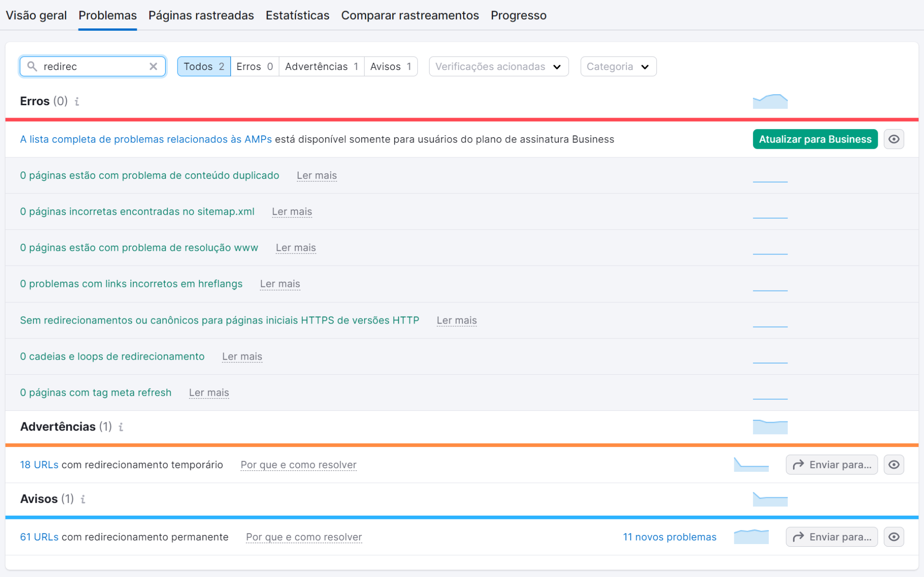Open the Categoria dropdown
924x577 pixels.
pos(618,66)
